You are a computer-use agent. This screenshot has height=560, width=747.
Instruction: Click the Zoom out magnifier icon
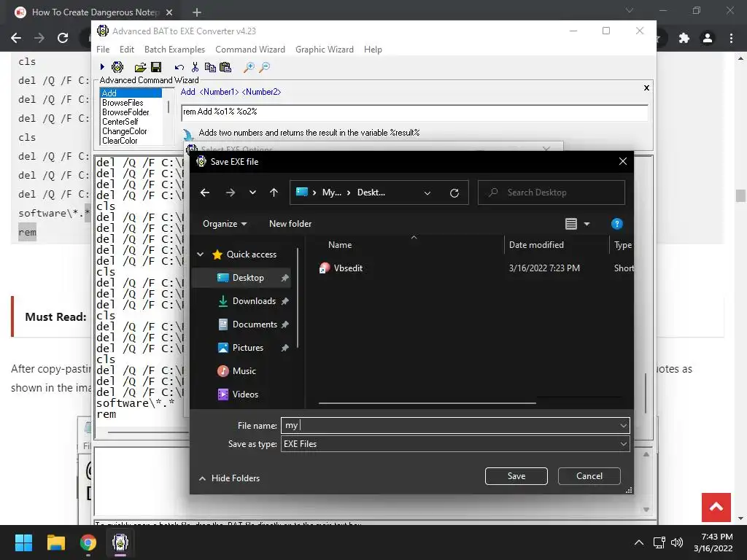264,67
